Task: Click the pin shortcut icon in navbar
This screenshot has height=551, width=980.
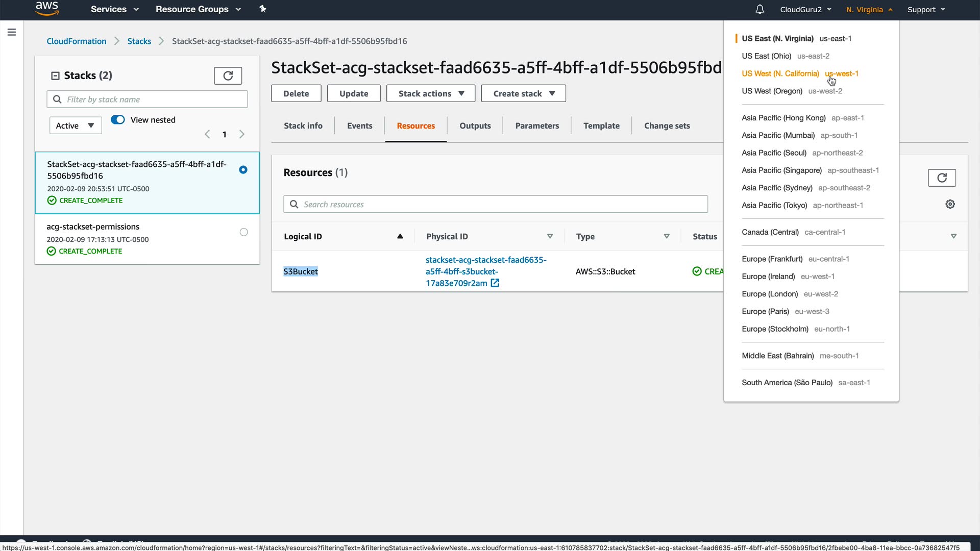Action: tap(263, 9)
